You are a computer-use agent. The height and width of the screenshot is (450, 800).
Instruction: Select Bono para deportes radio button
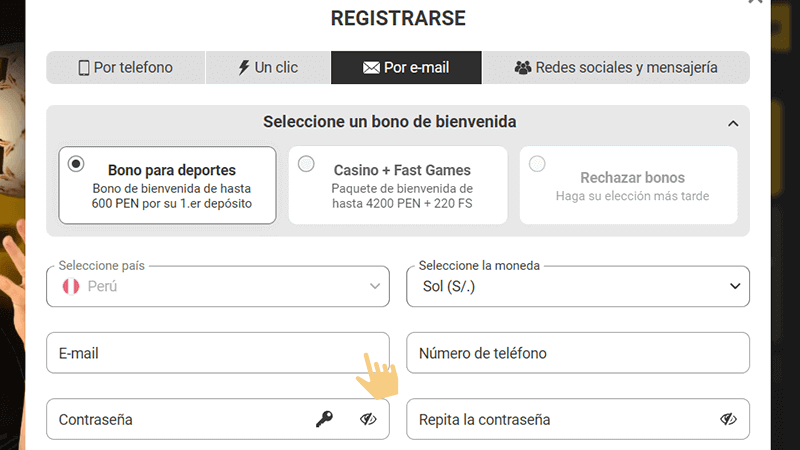click(x=76, y=164)
